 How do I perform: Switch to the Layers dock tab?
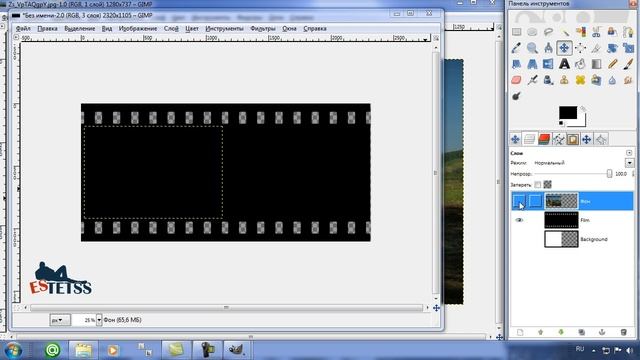click(529, 139)
